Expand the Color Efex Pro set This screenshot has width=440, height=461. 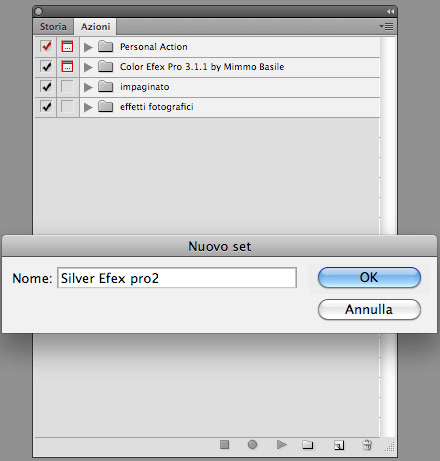[88, 67]
